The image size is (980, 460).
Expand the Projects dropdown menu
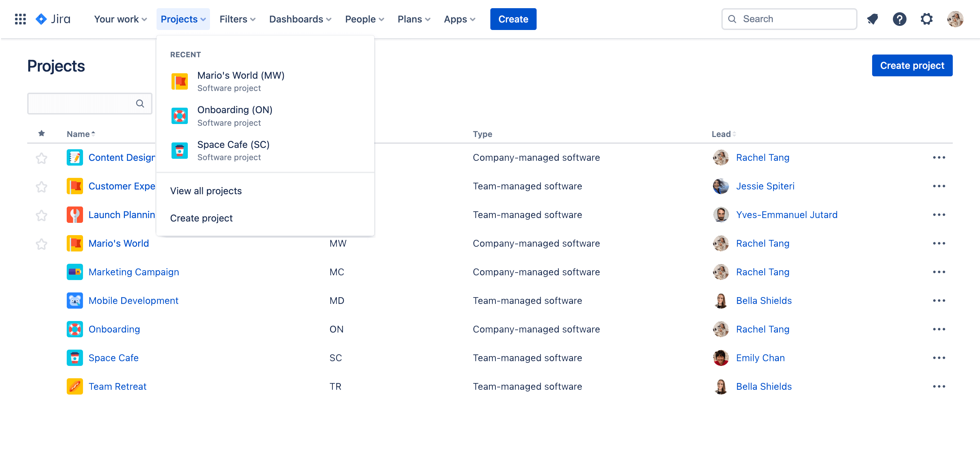[182, 19]
